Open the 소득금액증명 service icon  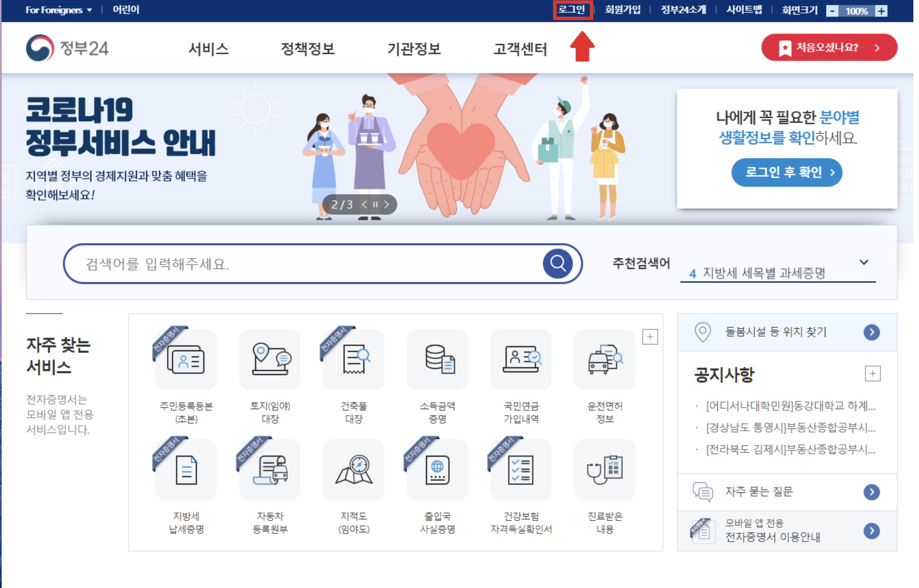pos(437,359)
